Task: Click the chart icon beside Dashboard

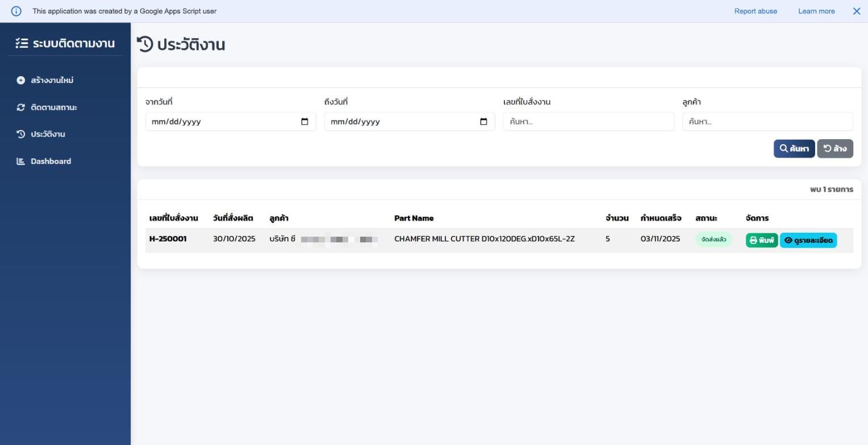Action: coord(21,161)
